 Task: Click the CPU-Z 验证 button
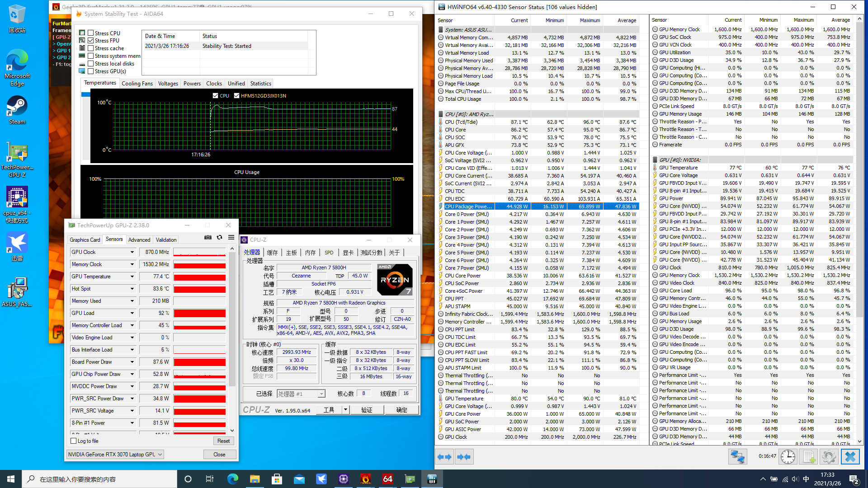pos(367,410)
